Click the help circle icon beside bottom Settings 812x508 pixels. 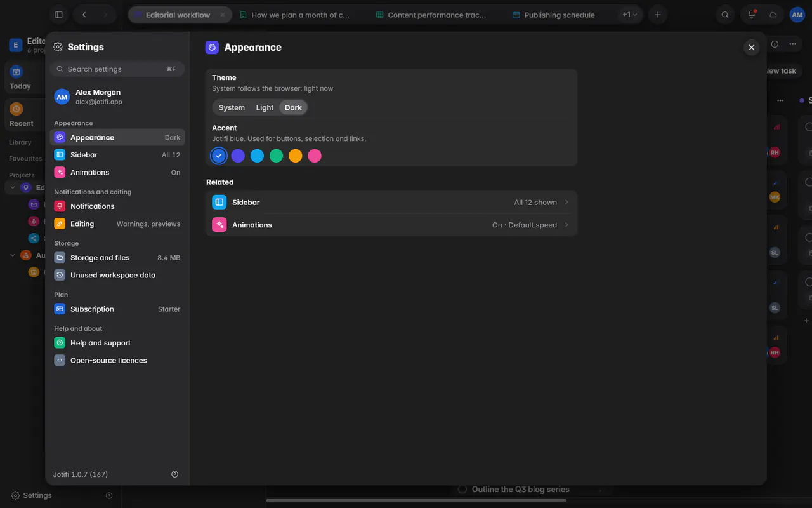(x=109, y=495)
